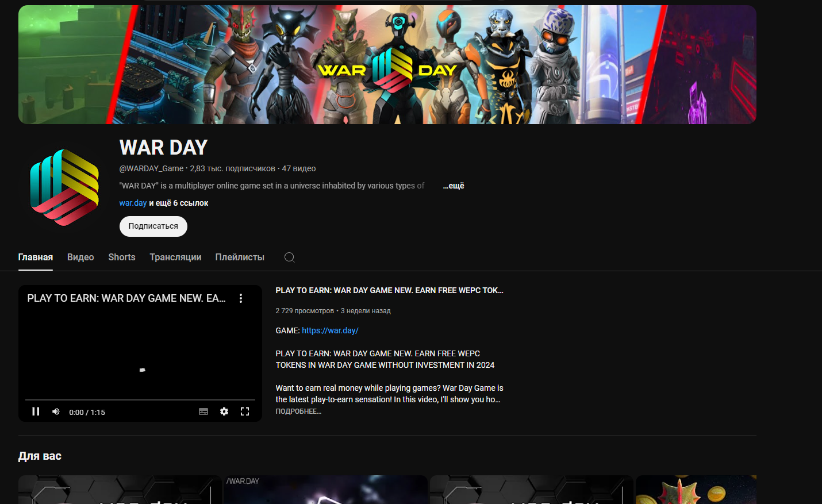The image size is (822, 504).
Task: Click the 0:00 / 1:15 time display
Action: (x=87, y=412)
